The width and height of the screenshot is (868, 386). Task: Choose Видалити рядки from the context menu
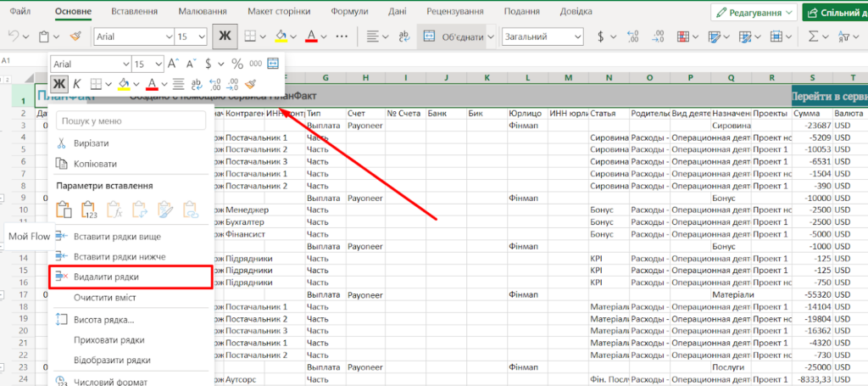[x=131, y=277]
